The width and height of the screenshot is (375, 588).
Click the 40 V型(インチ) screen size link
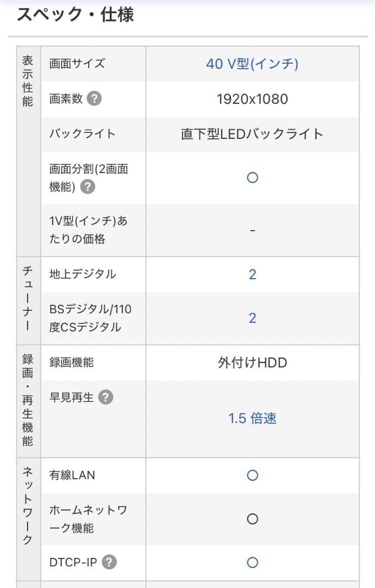pos(252,64)
